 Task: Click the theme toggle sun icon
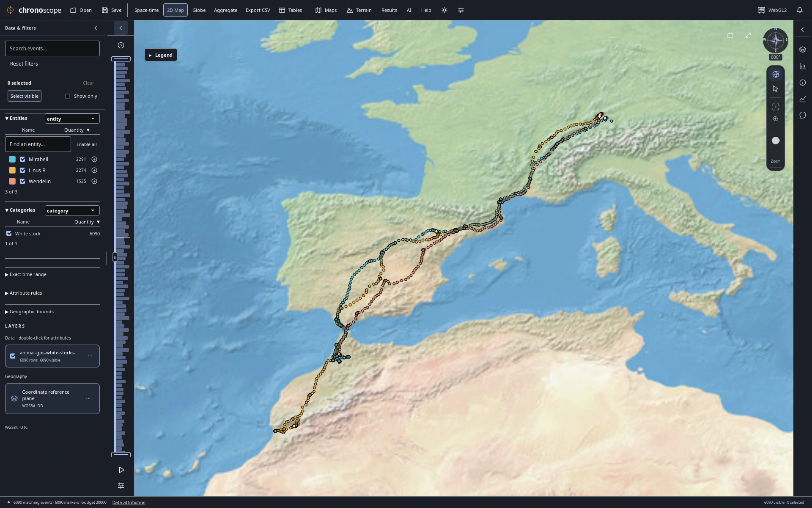[x=444, y=10]
